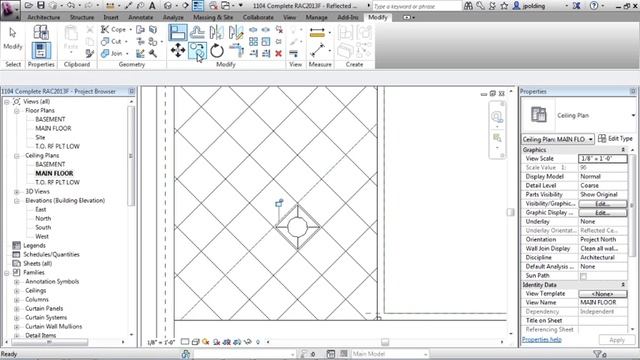The image size is (640, 360).
Task: Click the Save disk icon
Action: (x=40, y=6)
